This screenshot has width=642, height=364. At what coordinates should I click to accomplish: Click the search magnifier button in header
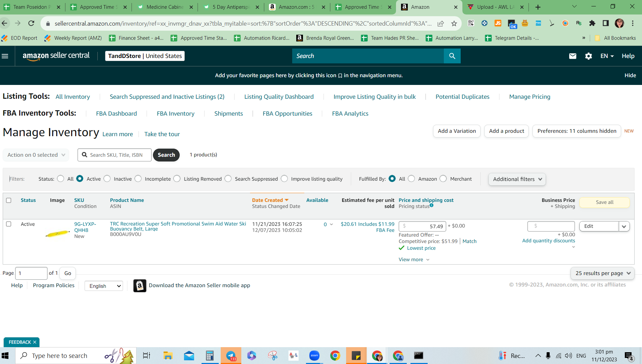coord(452,56)
